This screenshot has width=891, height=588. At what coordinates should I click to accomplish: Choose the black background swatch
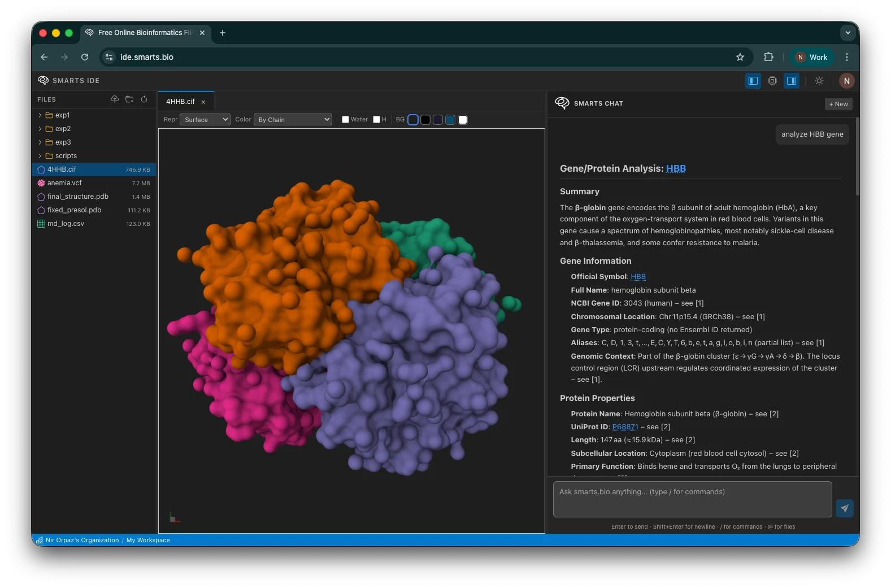click(x=425, y=120)
